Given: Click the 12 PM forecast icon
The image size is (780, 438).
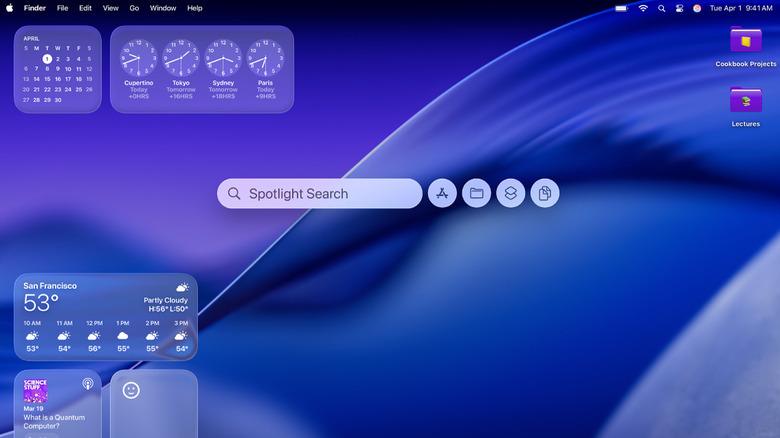Looking at the screenshot, I should (94, 335).
